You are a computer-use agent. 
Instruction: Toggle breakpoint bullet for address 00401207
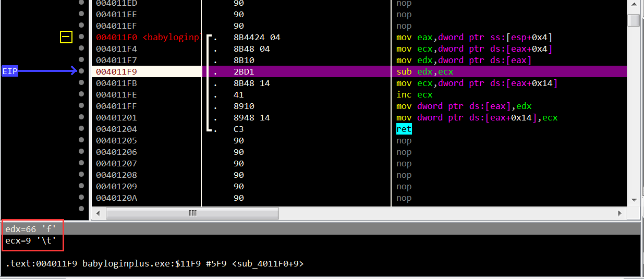click(81, 163)
